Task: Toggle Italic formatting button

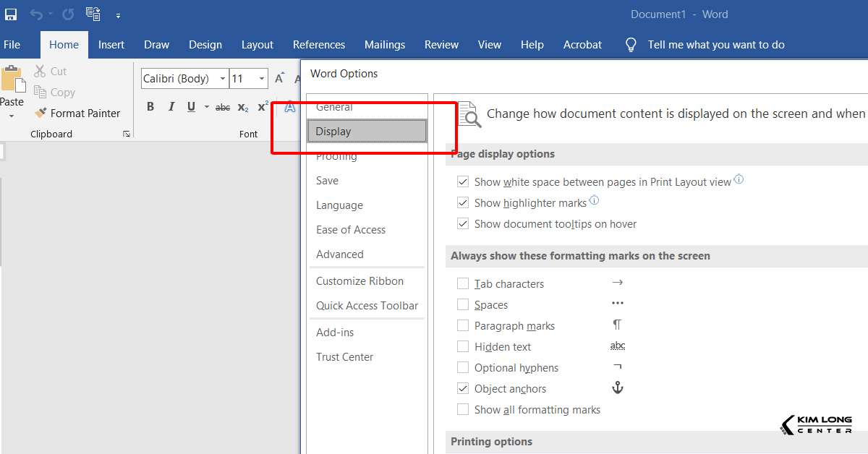Action: click(171, 107)
